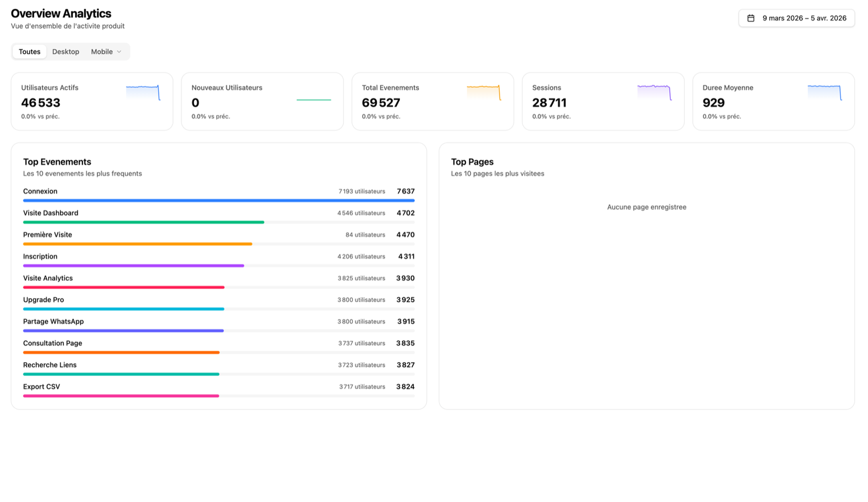Image resolution: width=868 pixels, height=502 pixels.
Task: Click the Duree Moyenne sparkline chart
Action: coord(824,92)
